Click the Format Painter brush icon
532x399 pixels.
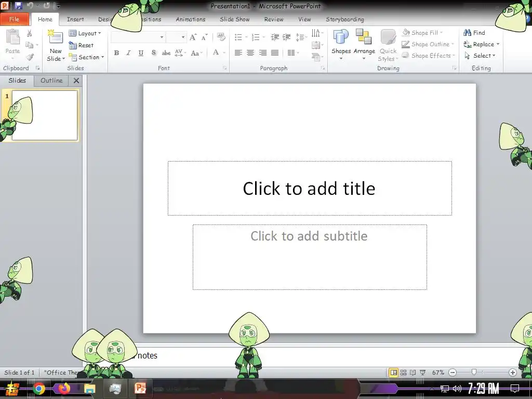pyautogui.click(x=30, y=57)
